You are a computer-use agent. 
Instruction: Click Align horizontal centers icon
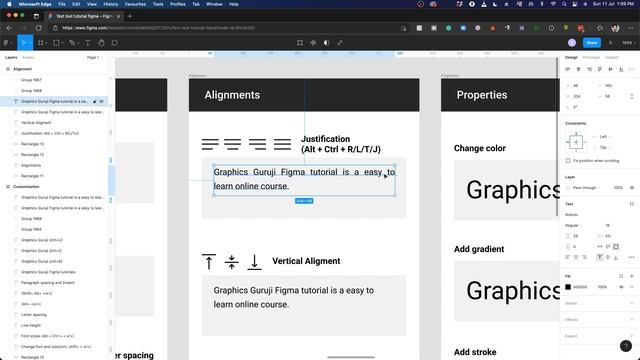pos(578,69)
